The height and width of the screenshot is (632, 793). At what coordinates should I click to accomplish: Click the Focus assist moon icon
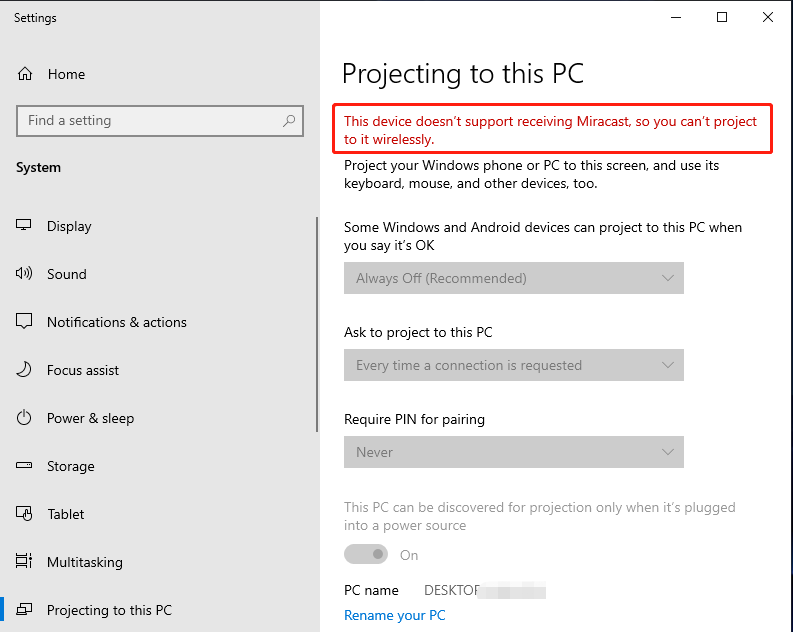[x=24, y=370]
